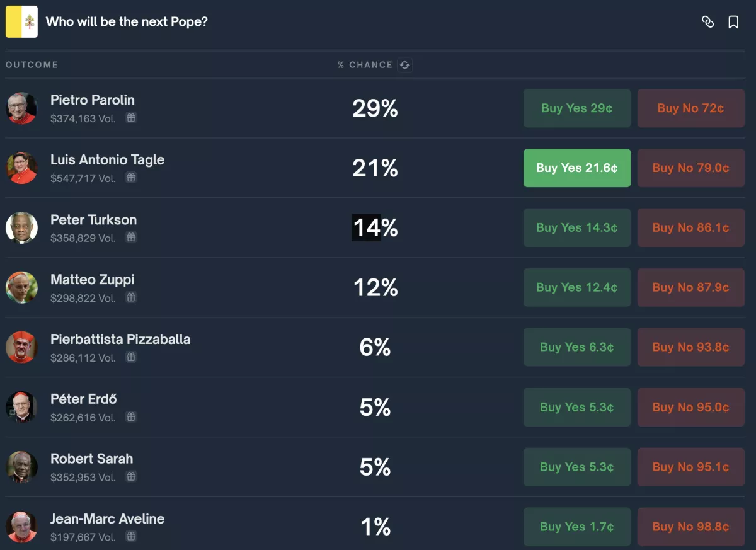
Task: Click the refresh icon beside % Chance
Action: (x=404, y=65)
